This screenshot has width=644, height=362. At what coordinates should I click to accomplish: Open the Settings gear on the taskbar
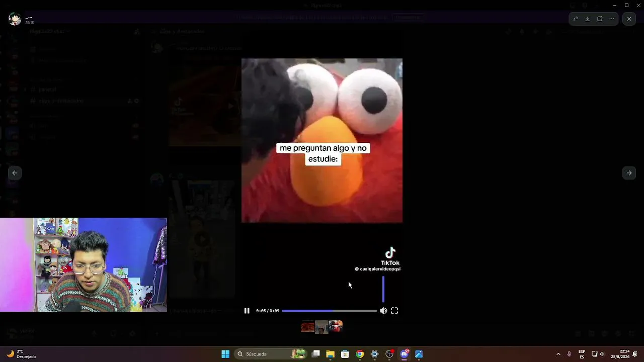coord(374,354)
